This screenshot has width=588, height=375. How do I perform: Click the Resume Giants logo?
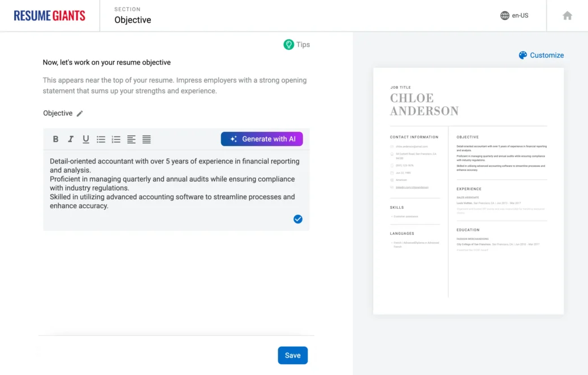pyautogui.click(x=50, y=16)
